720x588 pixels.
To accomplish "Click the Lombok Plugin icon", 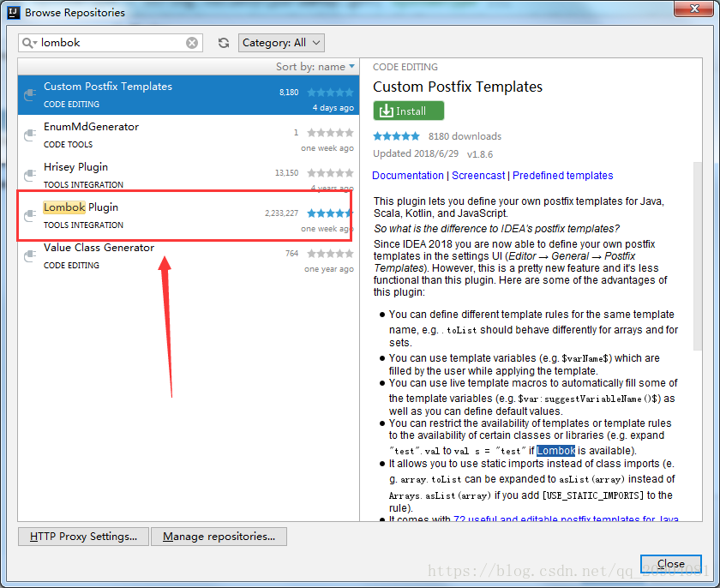I will 30,215.
